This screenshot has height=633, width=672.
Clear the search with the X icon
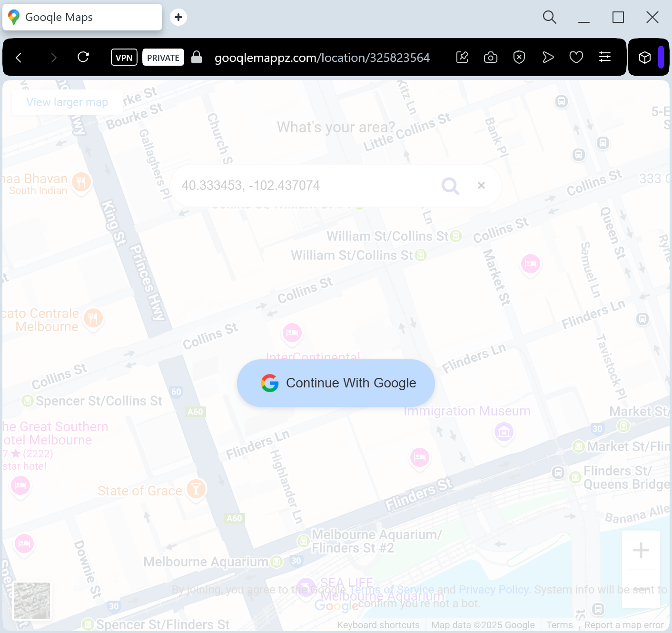coord(481,185)
